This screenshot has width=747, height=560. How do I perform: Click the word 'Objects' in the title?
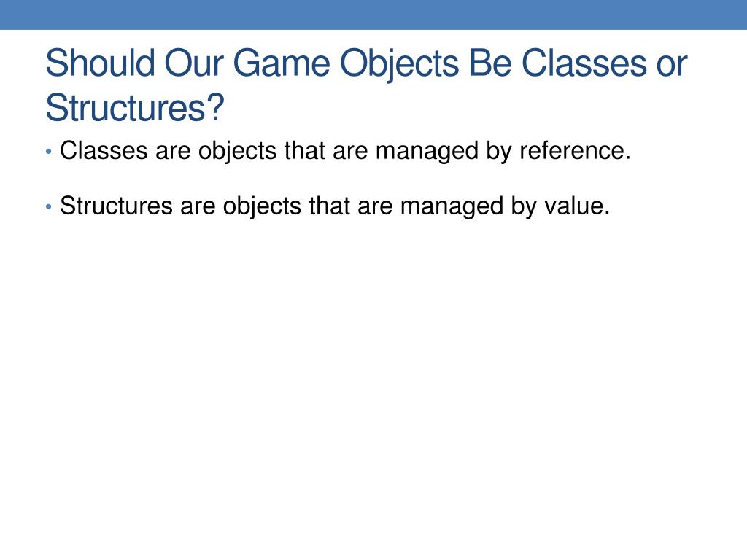[399, 65]
